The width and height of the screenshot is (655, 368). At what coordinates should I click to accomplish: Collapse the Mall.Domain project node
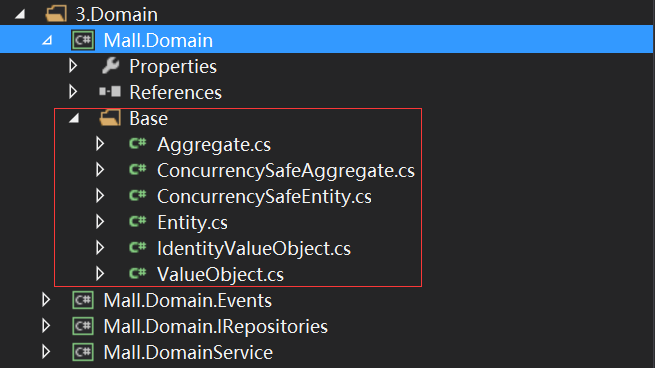(47, 41)
